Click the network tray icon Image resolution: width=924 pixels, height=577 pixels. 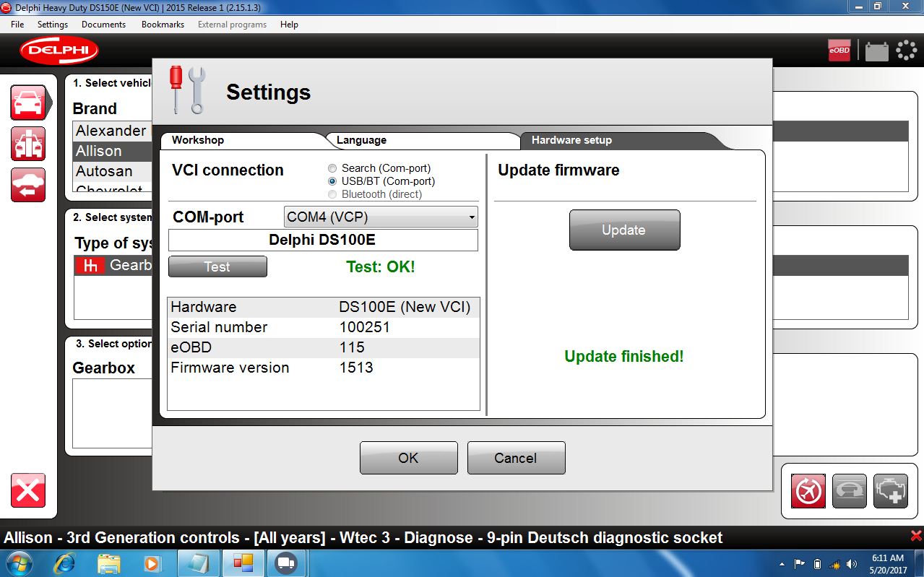(834, 564)
